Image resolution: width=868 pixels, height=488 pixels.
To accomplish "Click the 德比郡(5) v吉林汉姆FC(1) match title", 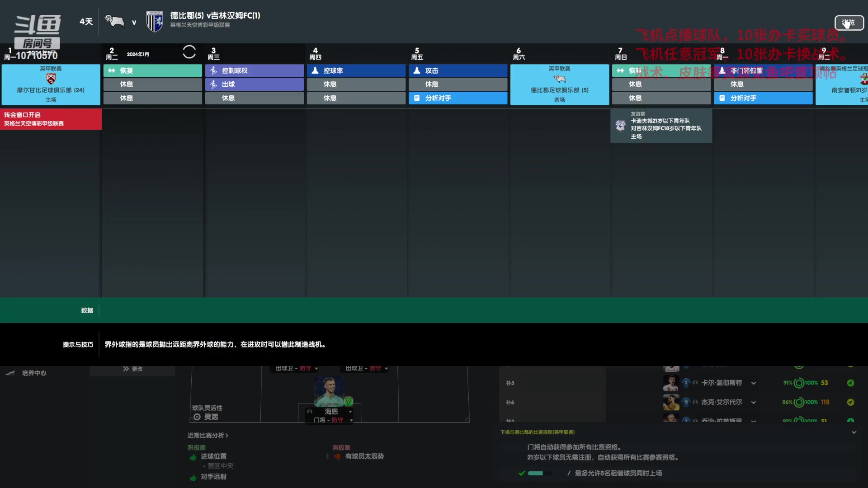I will click(x=215, y=15).
